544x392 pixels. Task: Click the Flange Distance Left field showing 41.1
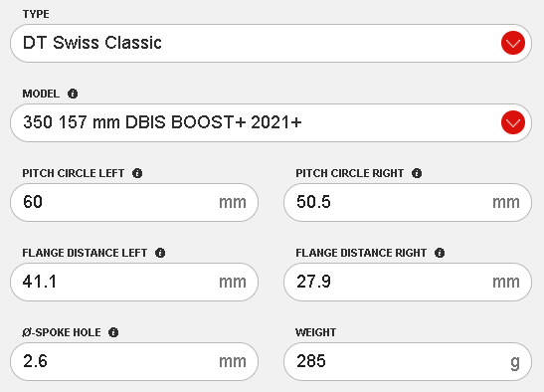click(134, 282)
